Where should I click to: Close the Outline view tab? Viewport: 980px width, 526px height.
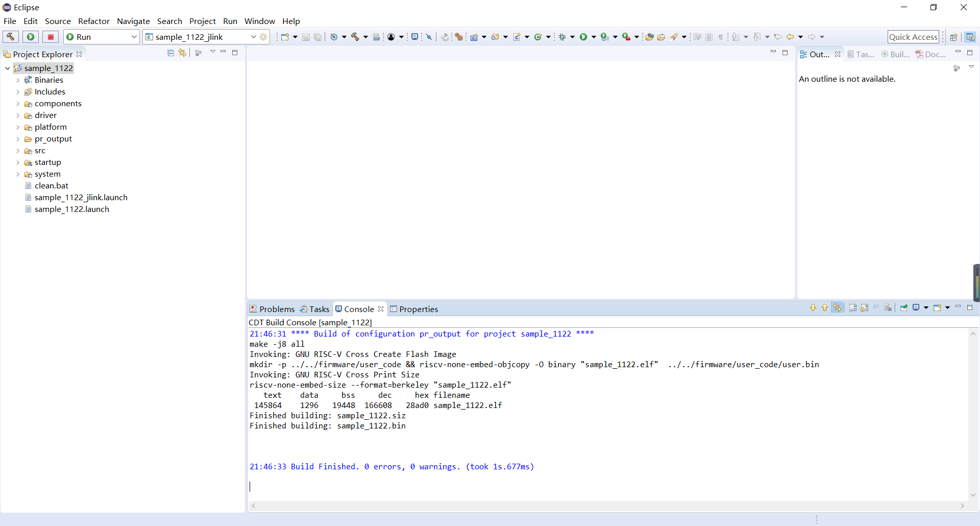(x=838, y=54)
